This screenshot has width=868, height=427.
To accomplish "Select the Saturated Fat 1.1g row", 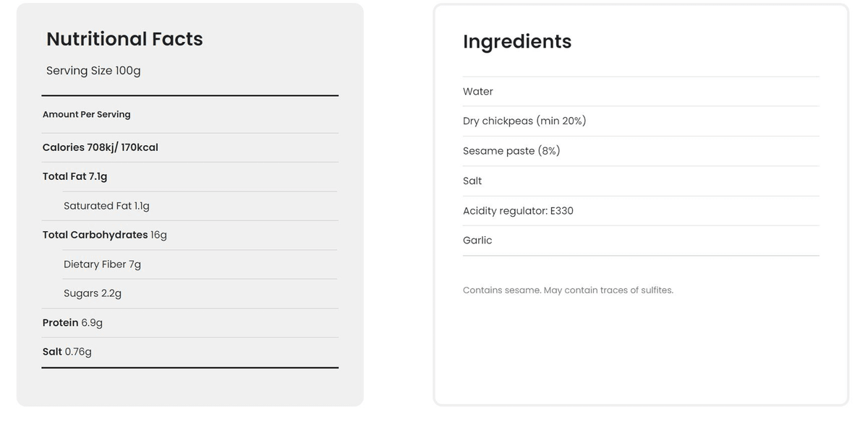I will coord(200,206).
